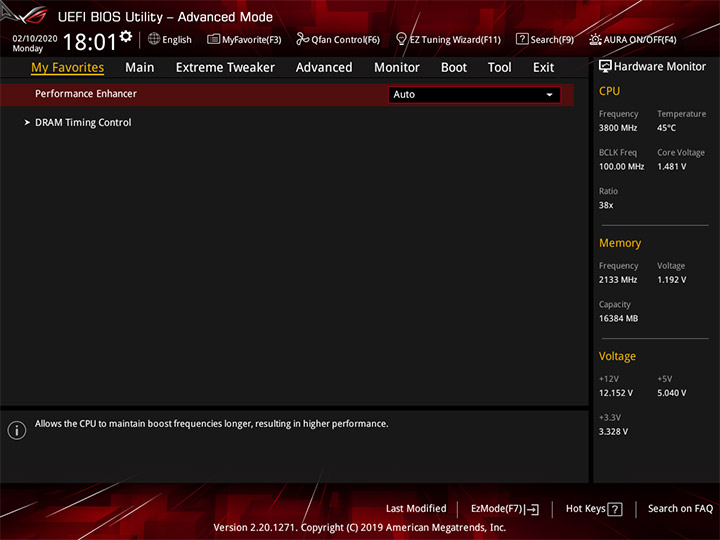720x540 pixels.
Task: Open the Exit tab
Action: (543, 68)
